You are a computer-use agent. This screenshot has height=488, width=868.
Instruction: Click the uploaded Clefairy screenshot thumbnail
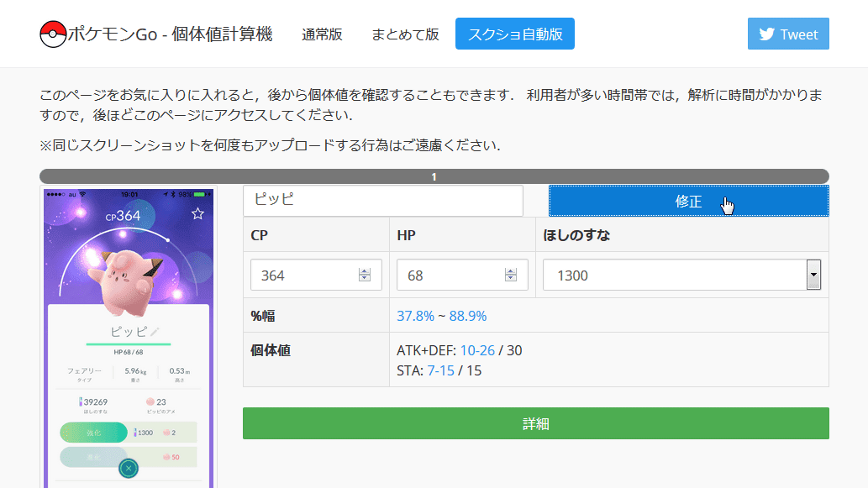pyautogui.click(x=129, y=338)
